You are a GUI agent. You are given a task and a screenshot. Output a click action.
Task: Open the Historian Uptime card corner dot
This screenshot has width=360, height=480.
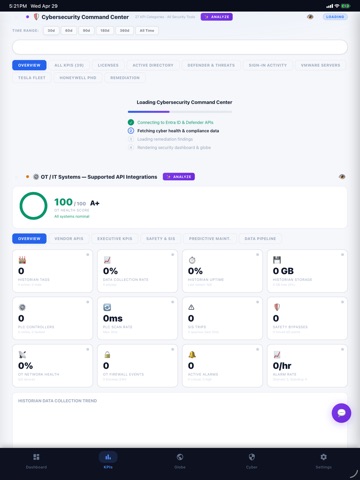[257, 255]
